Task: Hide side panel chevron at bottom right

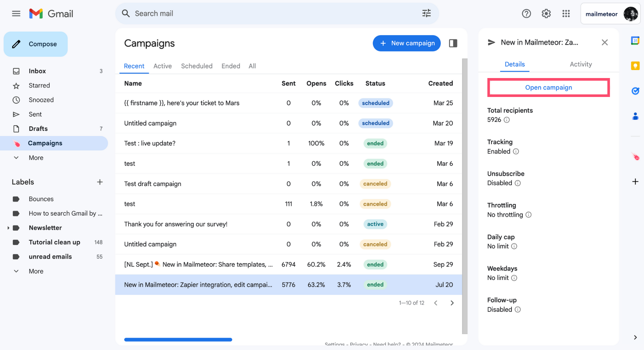Action: (635, 337)
